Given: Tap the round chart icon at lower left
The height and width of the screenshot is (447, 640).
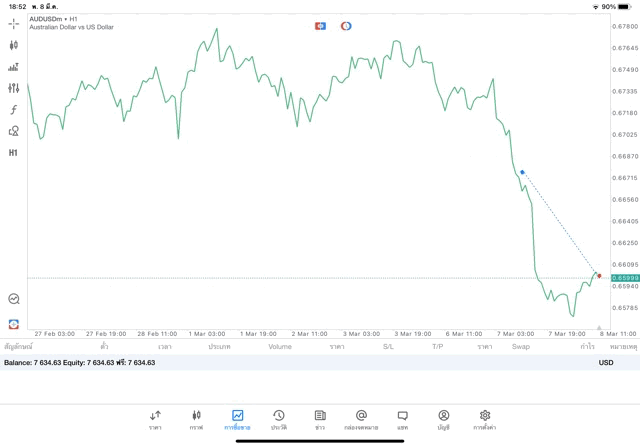Looking at the screenshot, I should [13, 299].
